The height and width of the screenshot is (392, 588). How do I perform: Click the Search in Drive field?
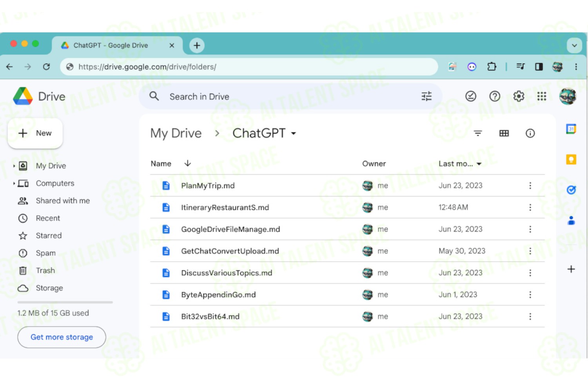point(290,96)
